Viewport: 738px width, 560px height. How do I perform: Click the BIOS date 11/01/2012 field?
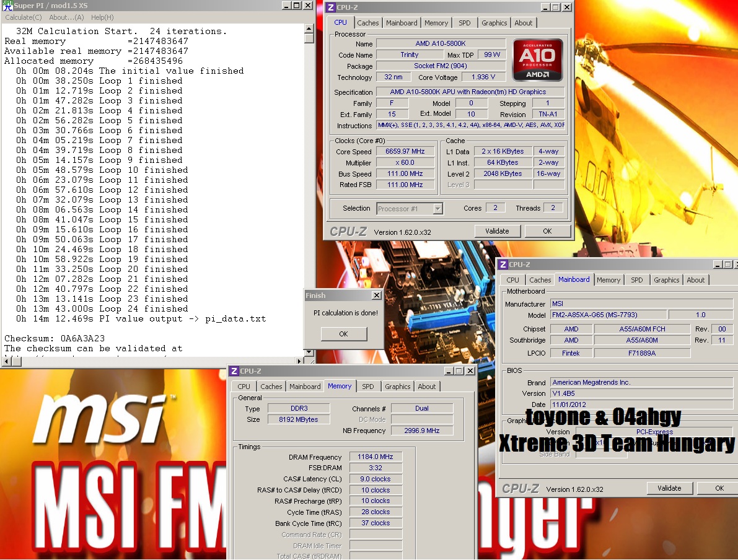pos(641,405)
